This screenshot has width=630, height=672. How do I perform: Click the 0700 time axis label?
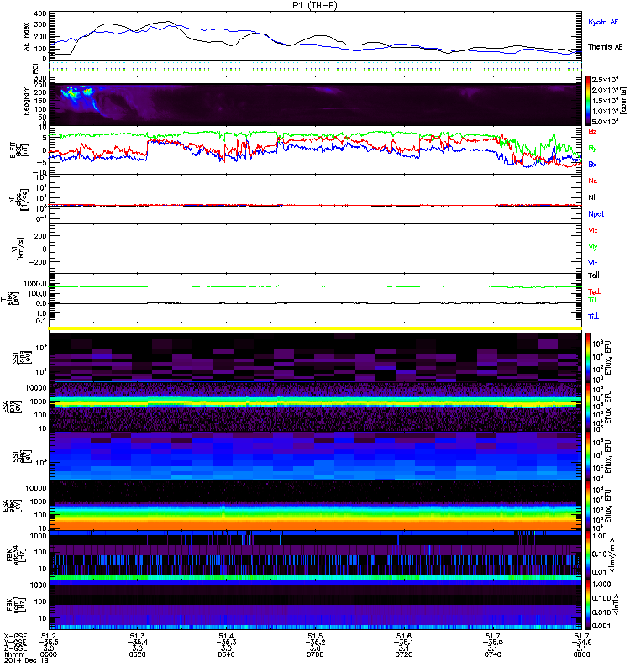pyautogui.click(x=315, y=654)
